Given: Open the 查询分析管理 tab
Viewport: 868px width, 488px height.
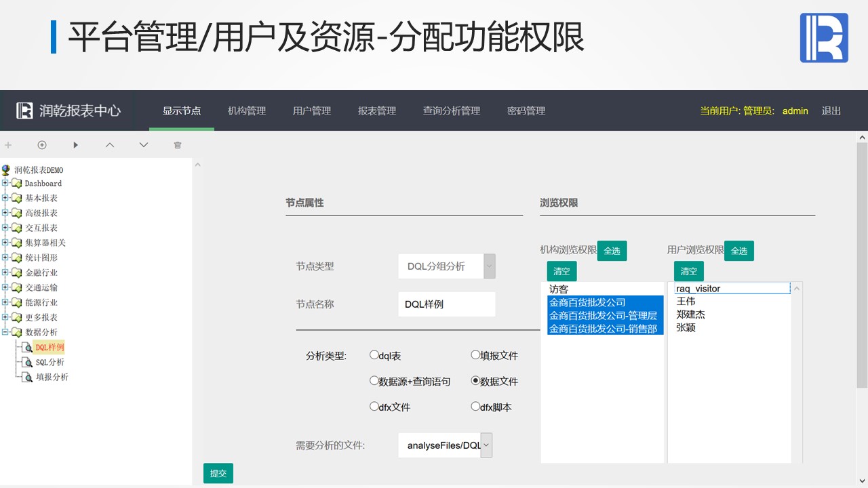Looking at the screenshot, I should point(451,111).
